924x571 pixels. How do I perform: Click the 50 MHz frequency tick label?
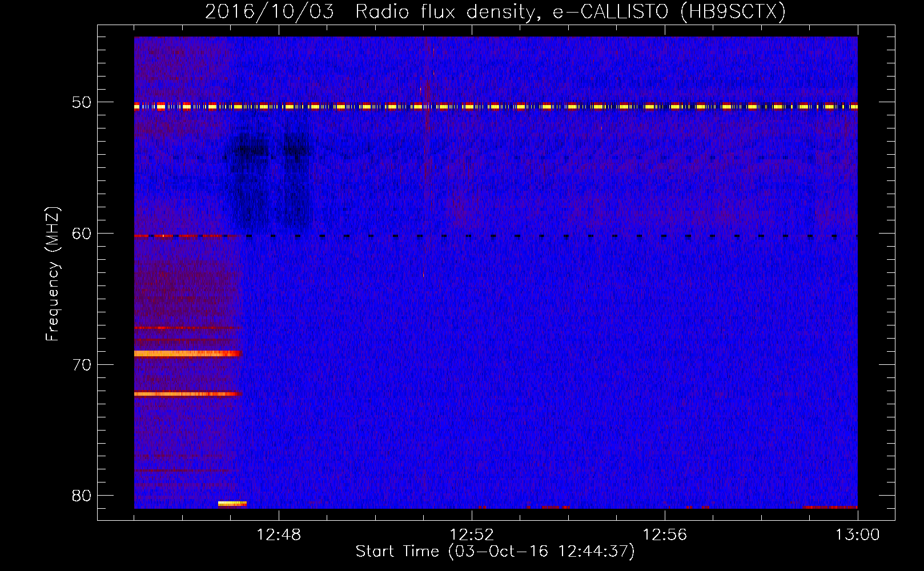(x=82, y=102)
